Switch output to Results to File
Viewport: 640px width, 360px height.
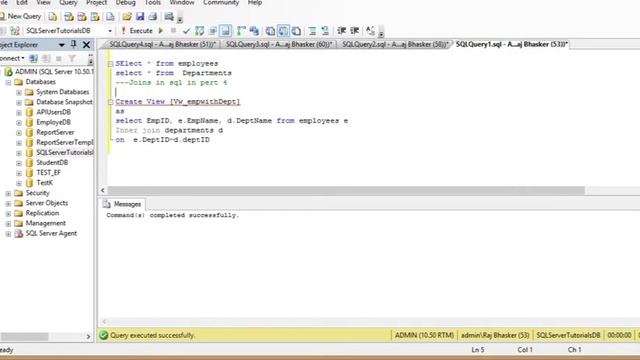pyautogui.click(x=296, y=31)
